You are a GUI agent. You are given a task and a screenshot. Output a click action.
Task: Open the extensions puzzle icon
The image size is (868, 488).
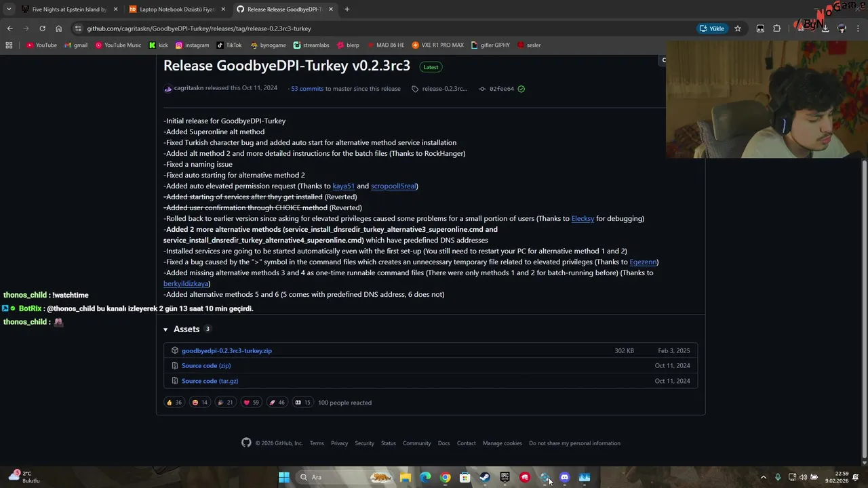pyautogui.click(x=777, y=28)
